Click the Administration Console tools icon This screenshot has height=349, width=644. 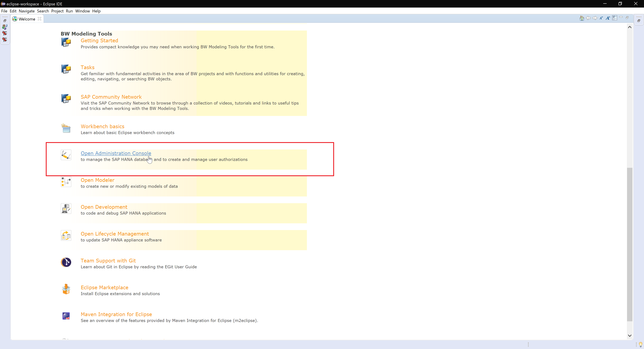pos(66,155)
